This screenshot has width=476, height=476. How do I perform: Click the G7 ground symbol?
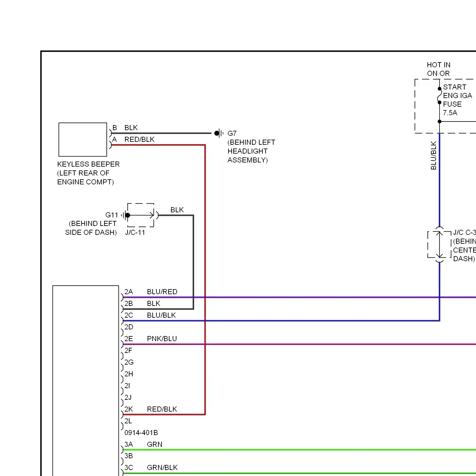tap(219, 133)
